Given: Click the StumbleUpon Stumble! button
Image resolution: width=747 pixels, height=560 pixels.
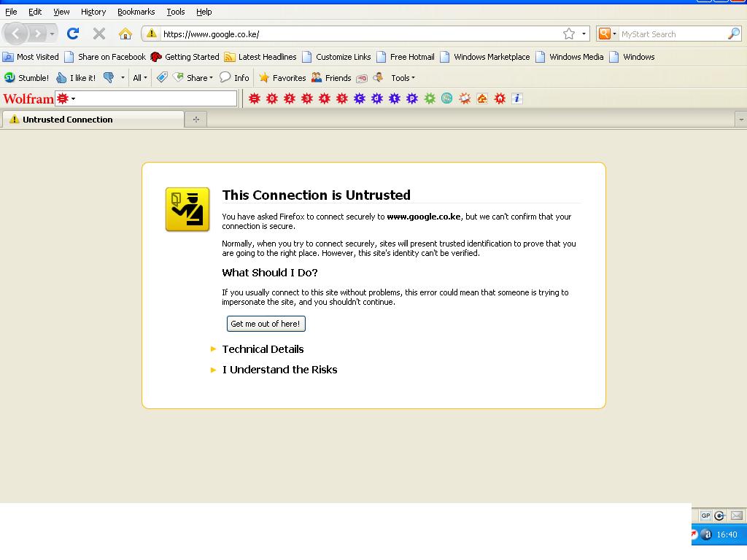Looking at the screenshot, I should click(x=26, y=77).
